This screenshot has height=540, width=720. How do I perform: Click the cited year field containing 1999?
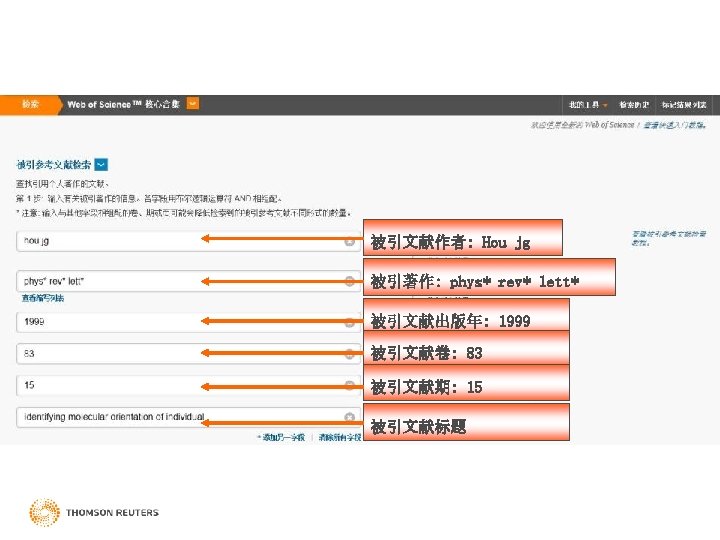(188, 321)
